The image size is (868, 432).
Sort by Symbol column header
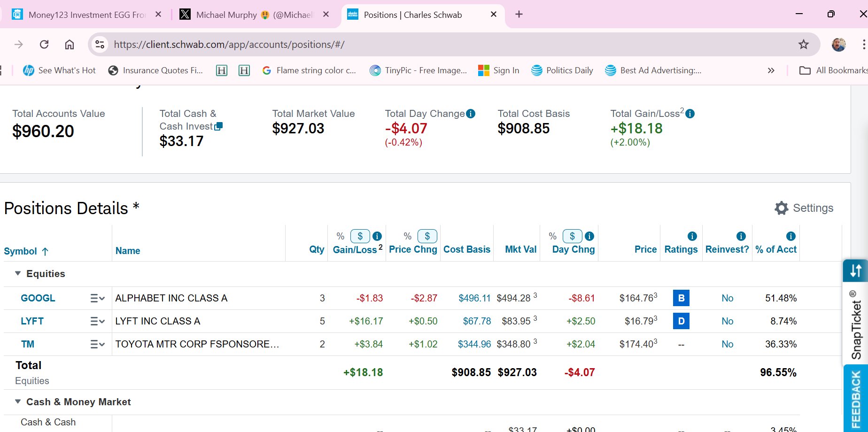(26, 251)
